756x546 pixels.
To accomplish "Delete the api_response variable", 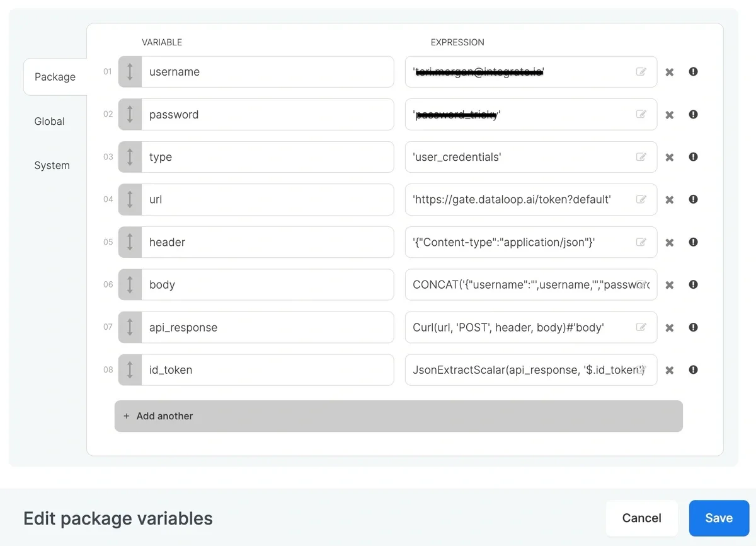I will click(670, 327).
